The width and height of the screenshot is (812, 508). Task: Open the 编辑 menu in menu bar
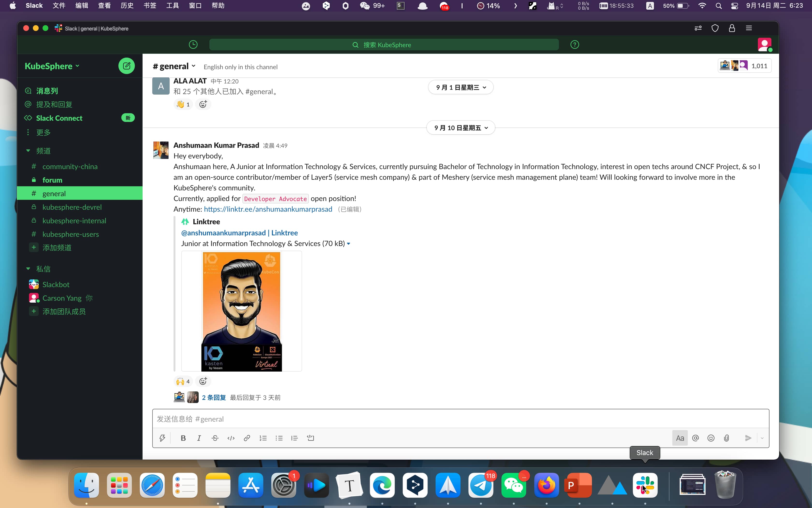coord(81,6)
